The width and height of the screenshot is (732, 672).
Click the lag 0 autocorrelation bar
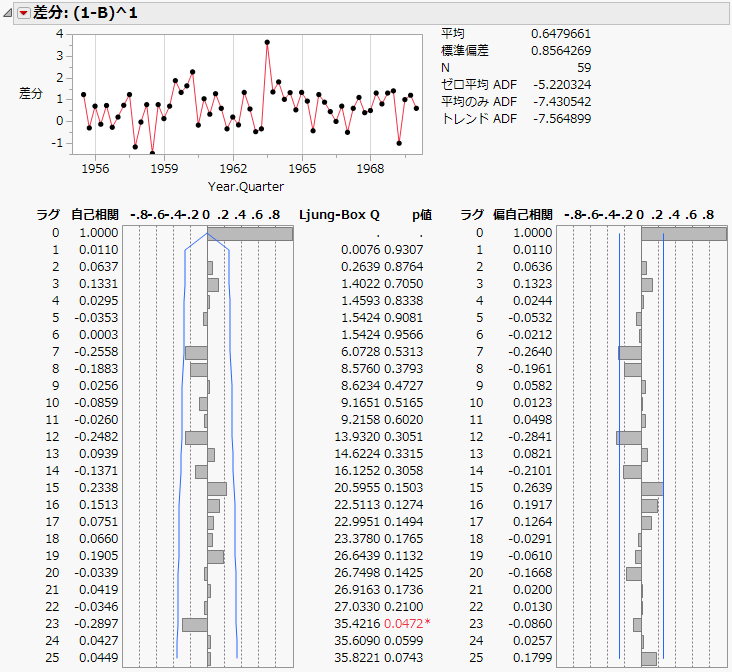tap(250, 233)
